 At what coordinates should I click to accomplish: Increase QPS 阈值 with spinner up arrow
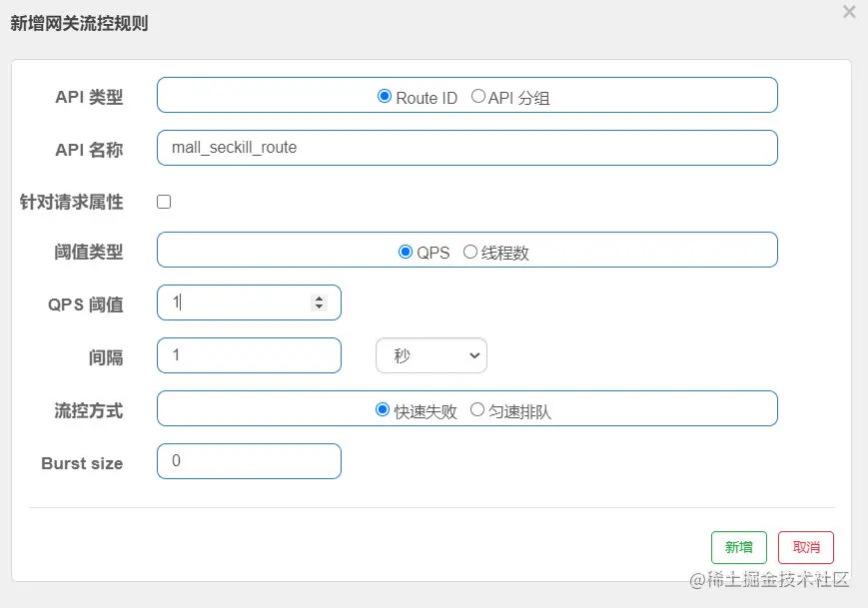[319, 299]
